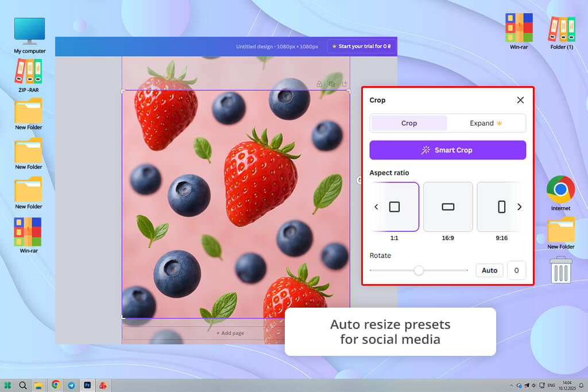Select the 1:1 square aspect ratio
The image size is (588, 392).
click(x=394, y=207)
